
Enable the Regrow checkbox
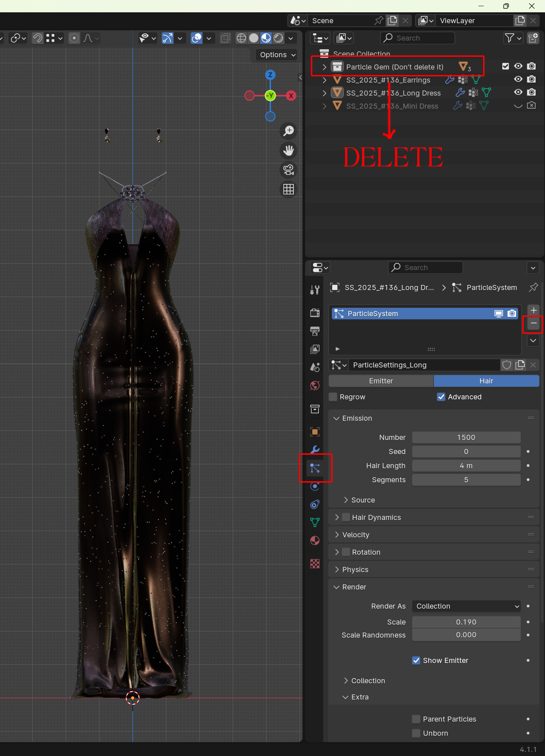click(x=333, y=397)
